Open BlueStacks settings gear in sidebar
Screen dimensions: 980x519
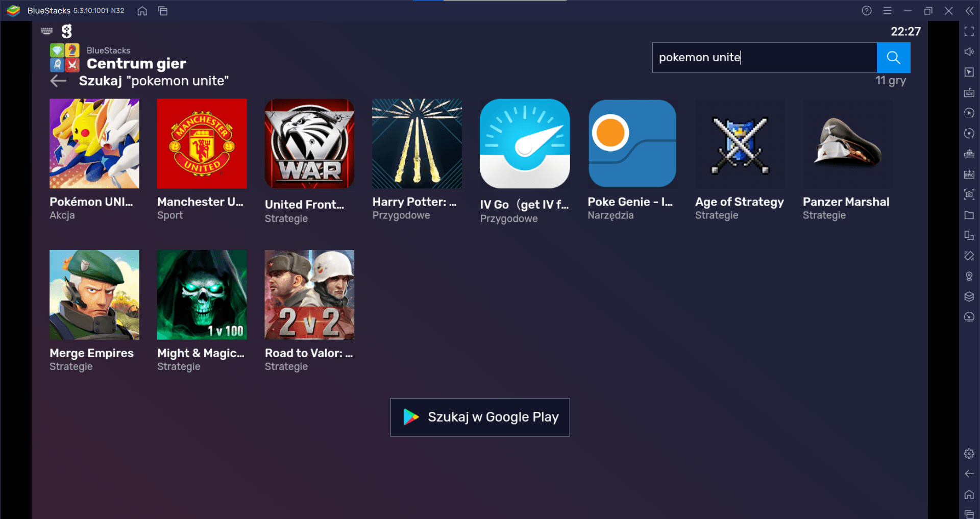click(x=969, y=453)
